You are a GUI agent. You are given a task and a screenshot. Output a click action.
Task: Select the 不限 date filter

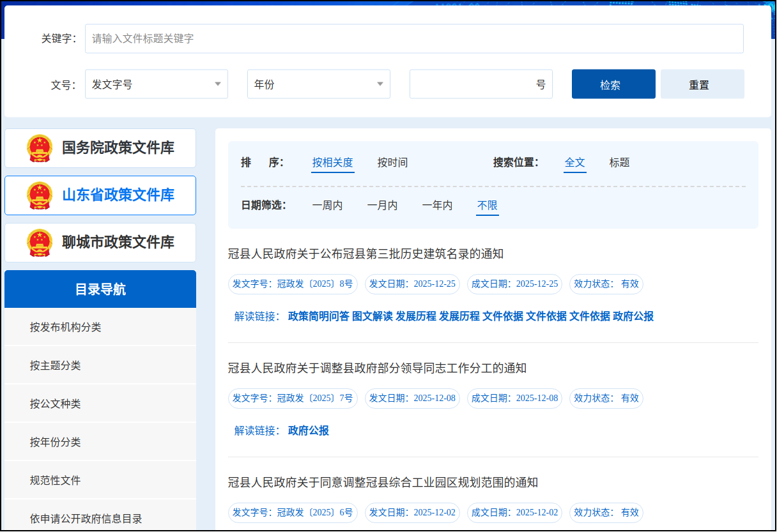click(488, 206)
